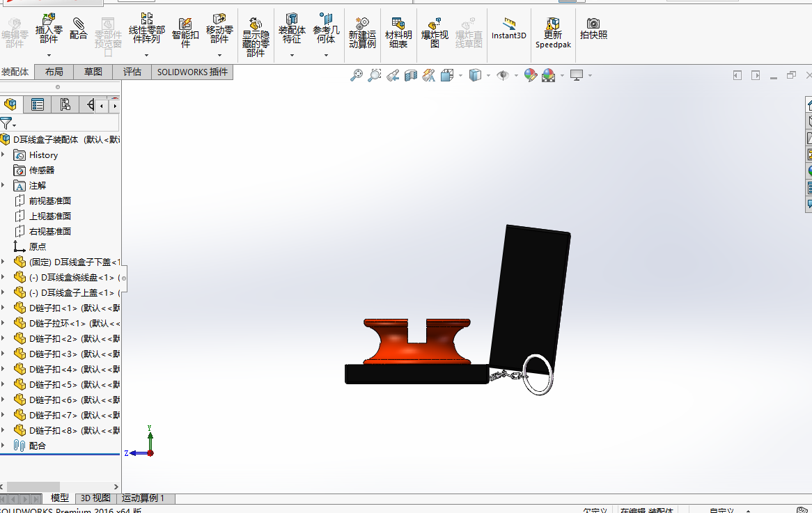This screenshot has width=812, height=513.
Task: Open Apply Scene dropdown arrow
Action: [563, 76]
